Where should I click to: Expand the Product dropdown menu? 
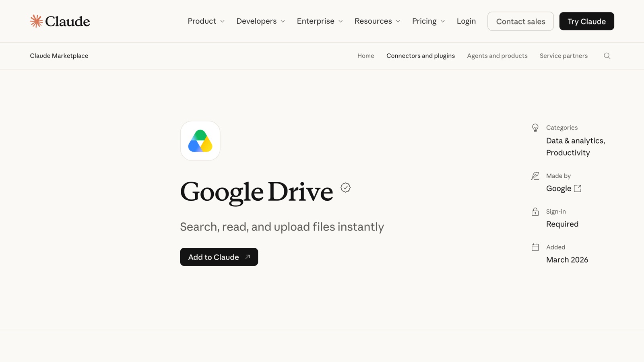pyautogui.click(x=206, y=21)
